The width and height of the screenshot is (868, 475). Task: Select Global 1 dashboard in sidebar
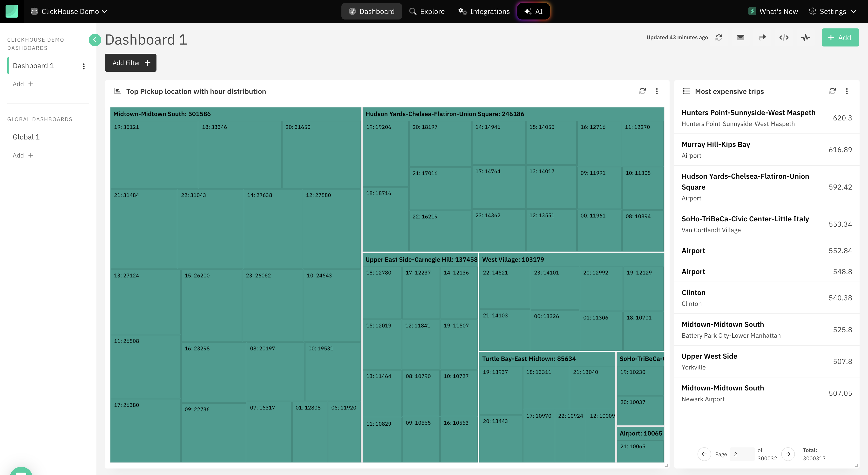26,137
